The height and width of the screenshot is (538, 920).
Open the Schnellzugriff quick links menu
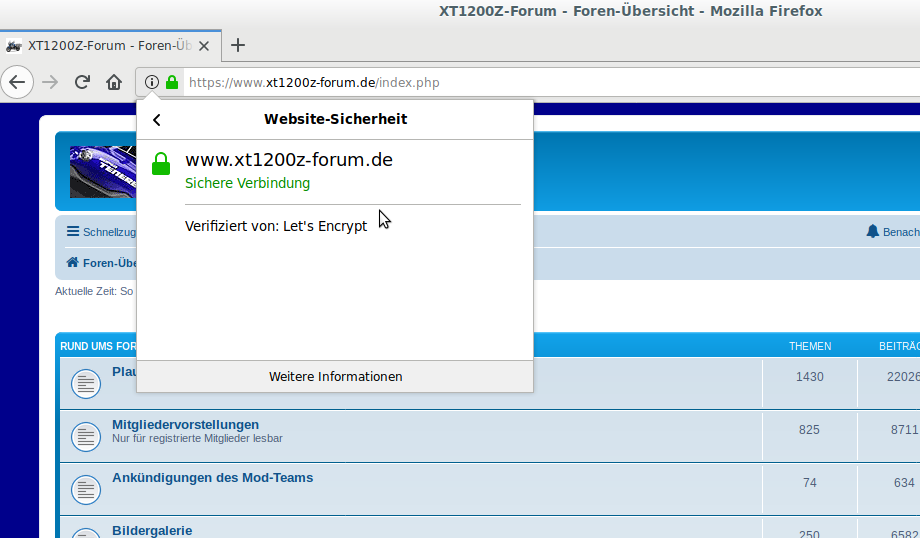click(x=101, y=232)
